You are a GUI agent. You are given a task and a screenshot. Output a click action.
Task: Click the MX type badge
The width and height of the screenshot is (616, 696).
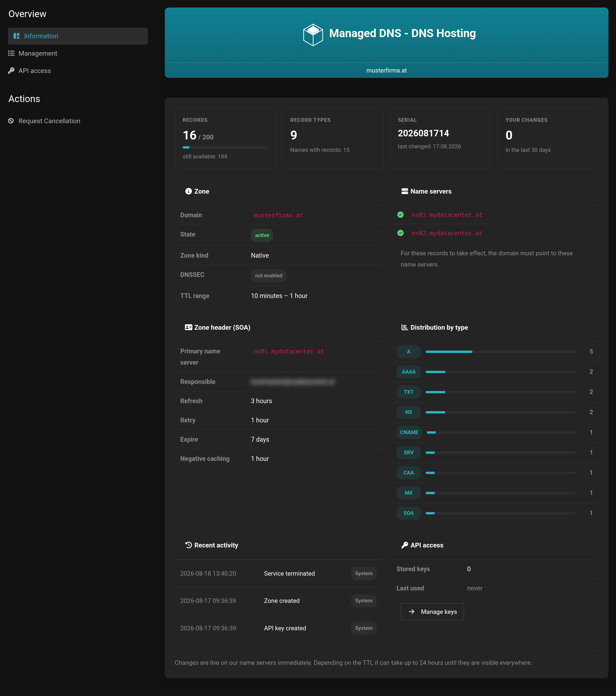[x=408, y=493]
